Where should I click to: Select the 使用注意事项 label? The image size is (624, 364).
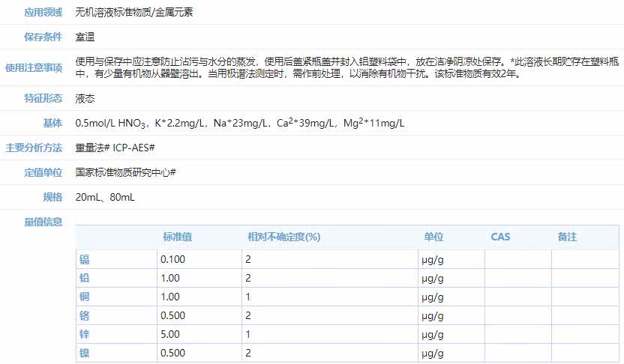tap(34, 68)
